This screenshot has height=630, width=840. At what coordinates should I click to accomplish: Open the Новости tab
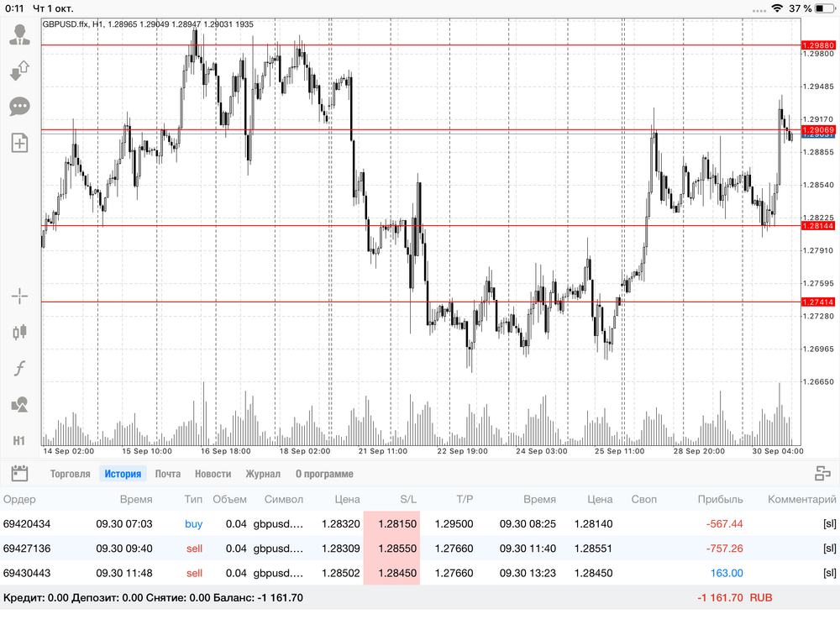[213, 474]
